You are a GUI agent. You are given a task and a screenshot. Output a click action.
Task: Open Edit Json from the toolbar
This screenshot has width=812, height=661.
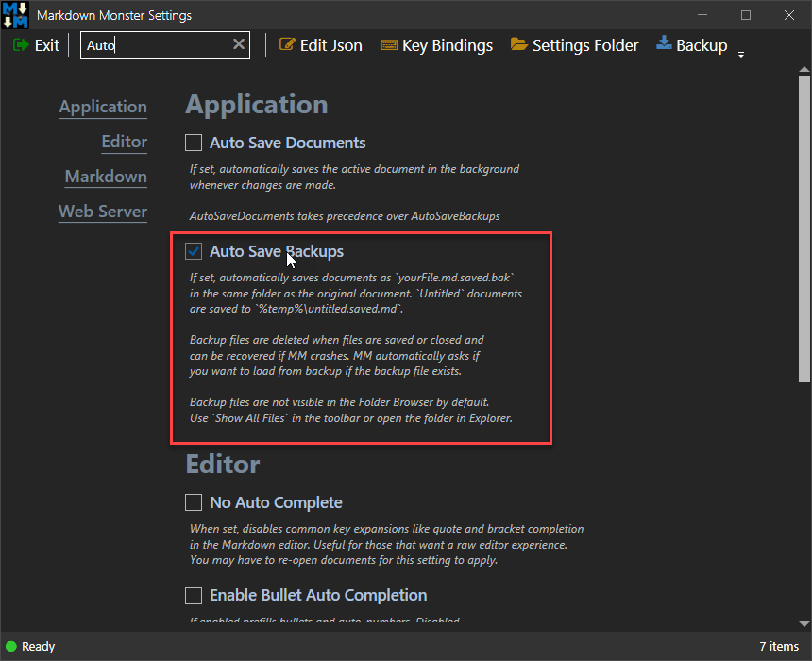tap(330, 45)
